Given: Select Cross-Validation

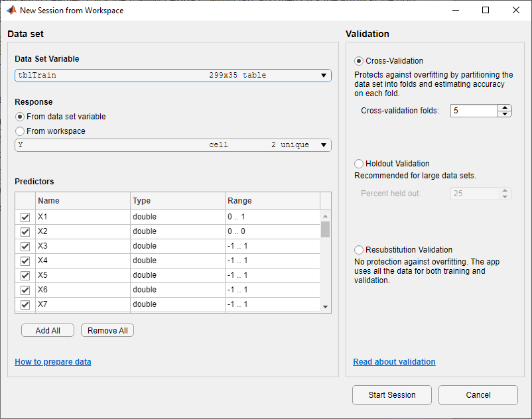Looking at the screenshot, I should (x=358, y=60).
